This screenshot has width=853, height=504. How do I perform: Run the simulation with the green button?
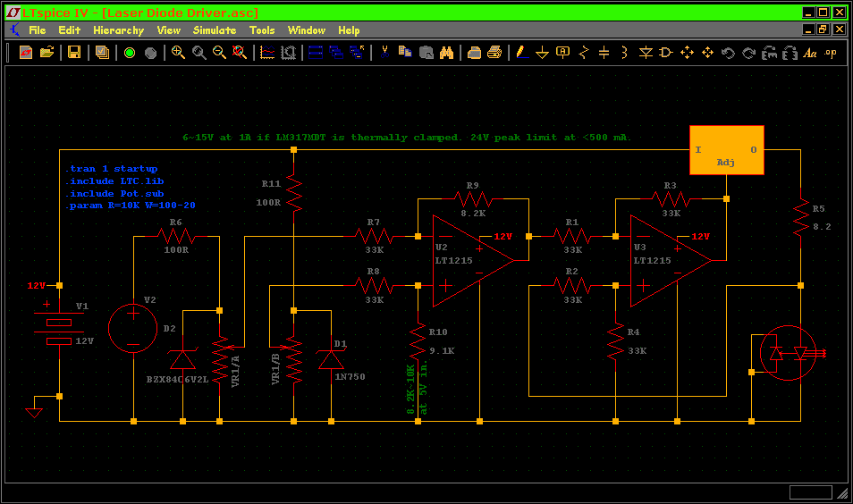click(x=130, y=53)
